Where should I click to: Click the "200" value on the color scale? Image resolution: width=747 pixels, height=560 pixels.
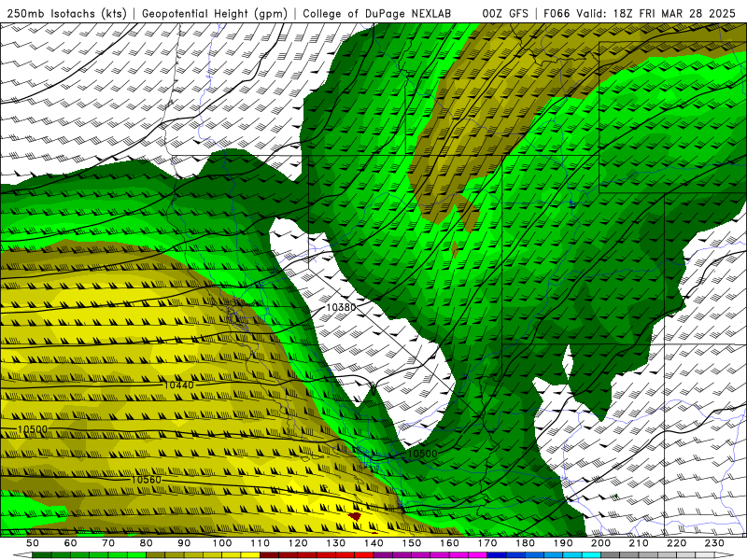(600, 543)
